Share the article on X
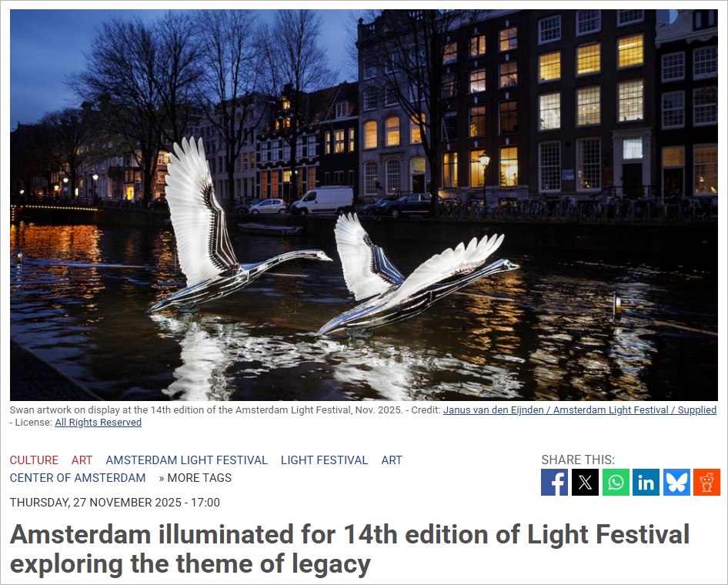The height and width of the screenshot is (585, 728). [x=585, y=482]
